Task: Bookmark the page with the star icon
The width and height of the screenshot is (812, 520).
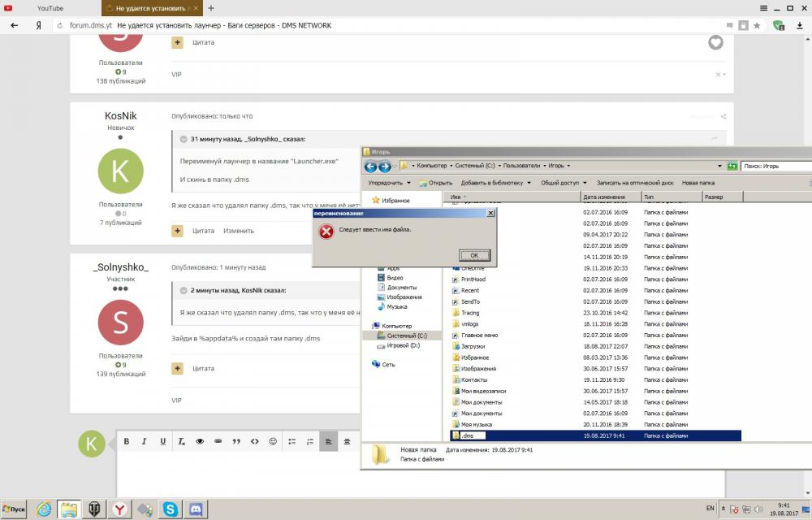Action: (757, 25)
